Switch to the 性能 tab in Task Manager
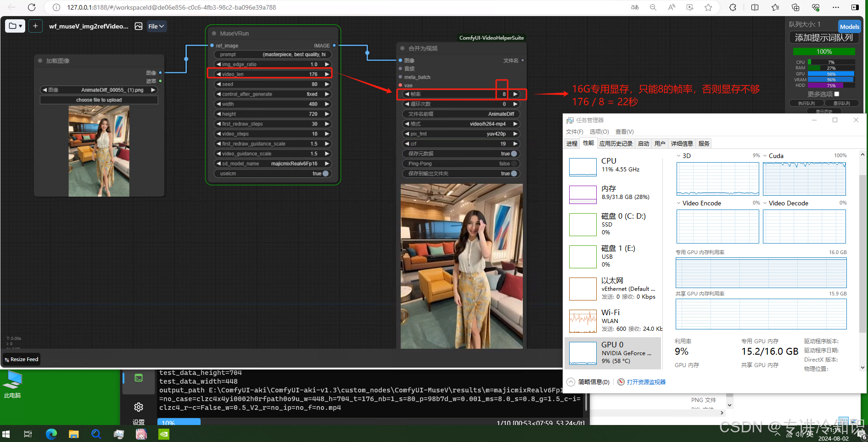This screenshot has height=442, width=868. click(588, 143)
